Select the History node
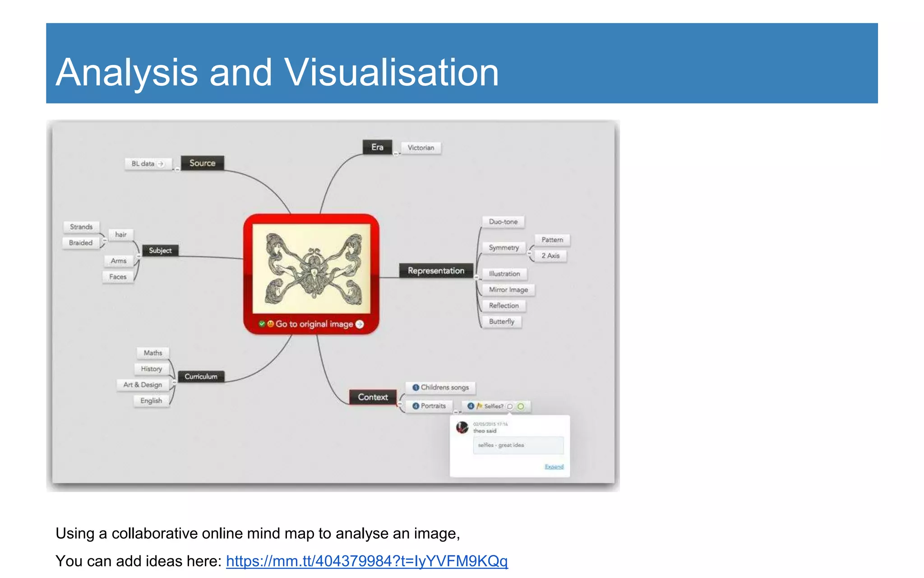924x578 pixels. click(151, 369)
